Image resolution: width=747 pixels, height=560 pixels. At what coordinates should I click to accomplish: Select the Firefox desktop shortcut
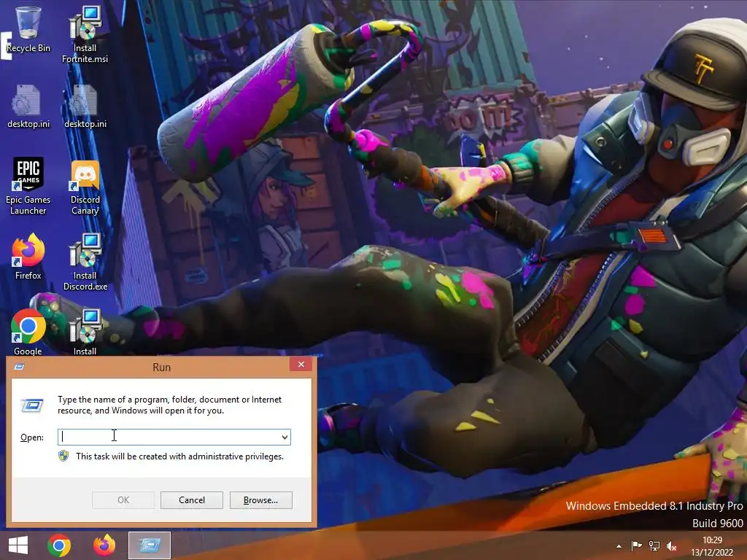click(28, 257)
